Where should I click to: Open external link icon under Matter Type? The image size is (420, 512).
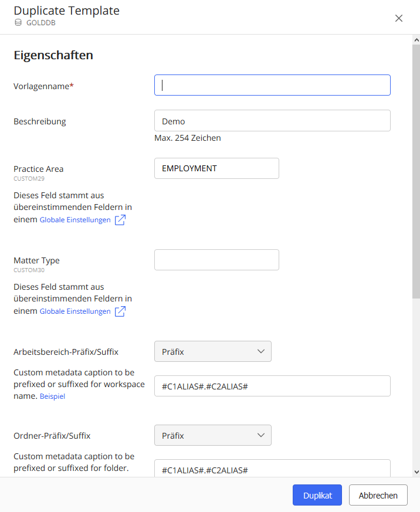[120, 311]
